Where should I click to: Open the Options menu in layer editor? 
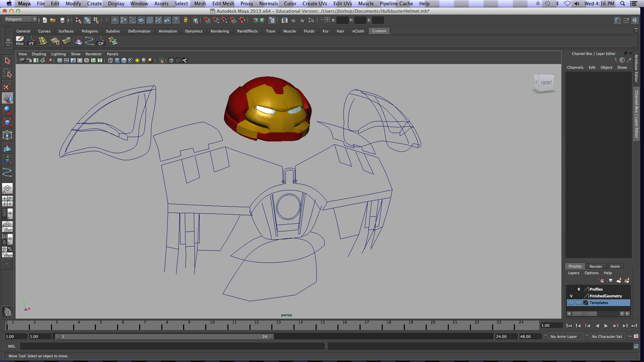pyautogui.click(x=591, y=273)
